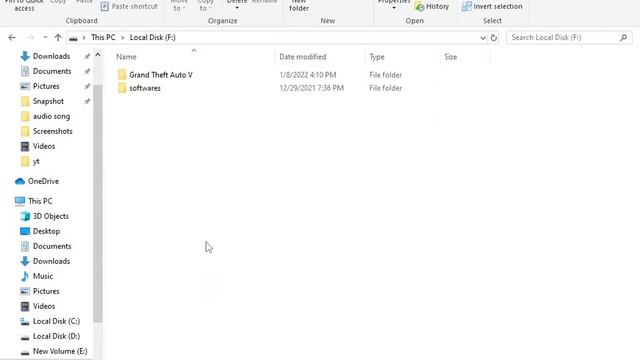Viewport: 640px width, 360px height.
Task: Click the Forward navigation arrow
Action: (31, 38)
